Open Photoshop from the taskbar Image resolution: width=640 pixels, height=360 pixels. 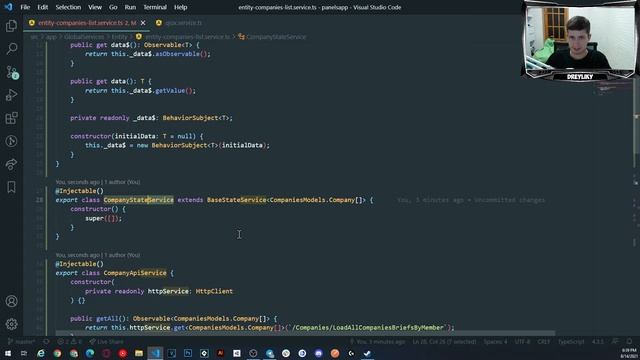(188, 353)
